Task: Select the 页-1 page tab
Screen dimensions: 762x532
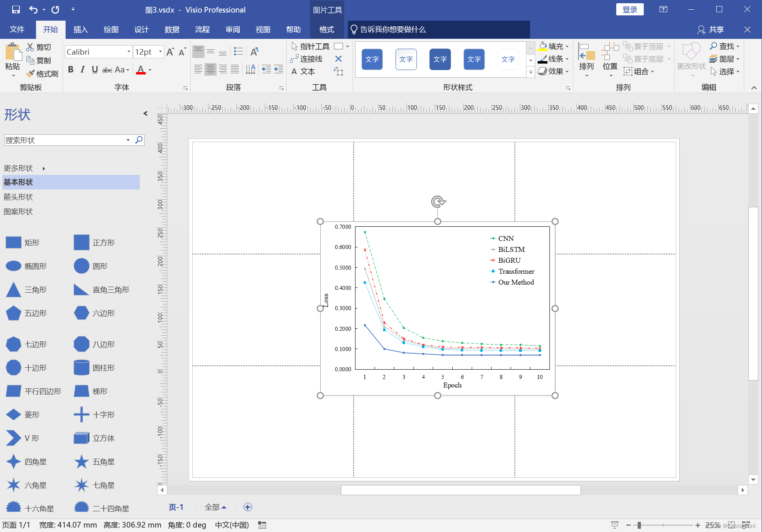Action: 176,507
